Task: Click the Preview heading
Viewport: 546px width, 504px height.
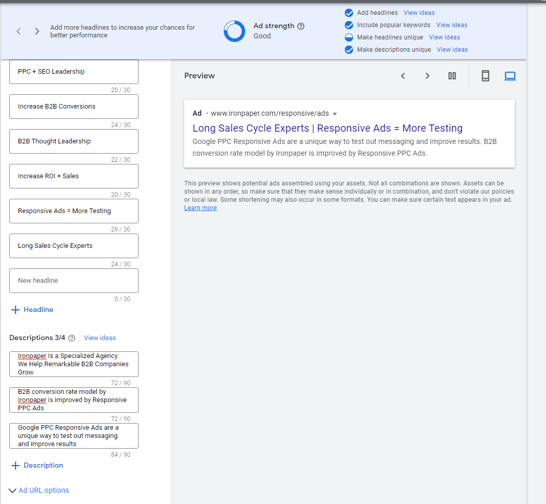Action: point(200,76)
